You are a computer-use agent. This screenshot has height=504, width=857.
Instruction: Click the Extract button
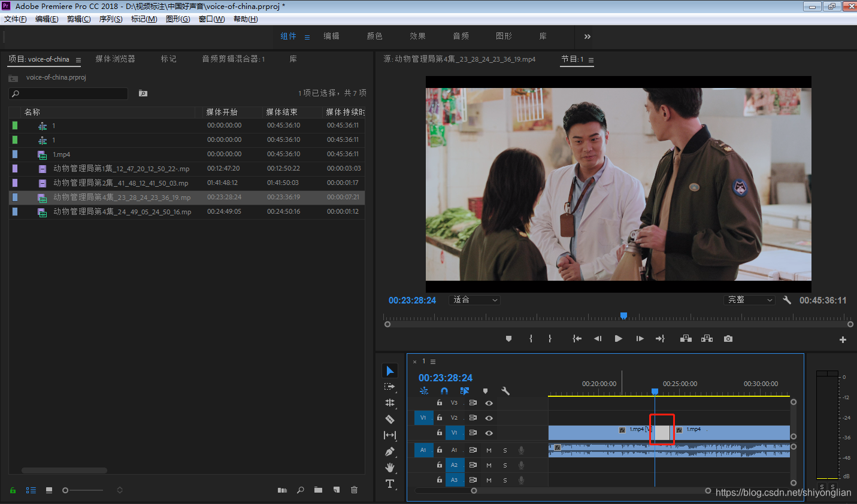point(707,339)
